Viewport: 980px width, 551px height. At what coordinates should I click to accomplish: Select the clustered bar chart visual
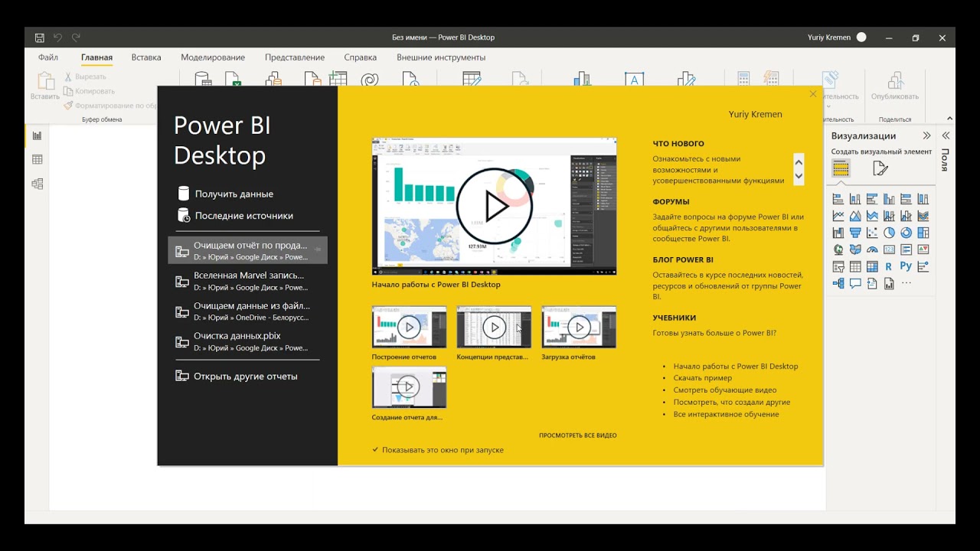click(872, 199)
